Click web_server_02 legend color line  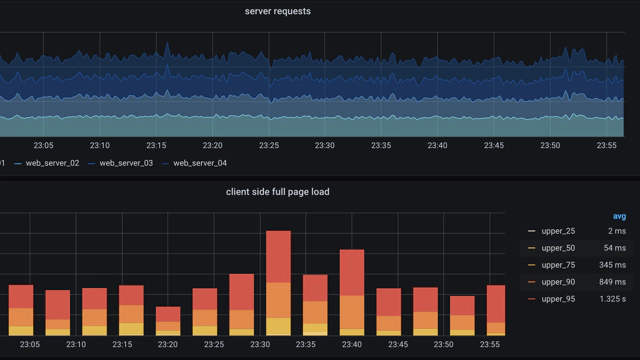tap(18, 164)
